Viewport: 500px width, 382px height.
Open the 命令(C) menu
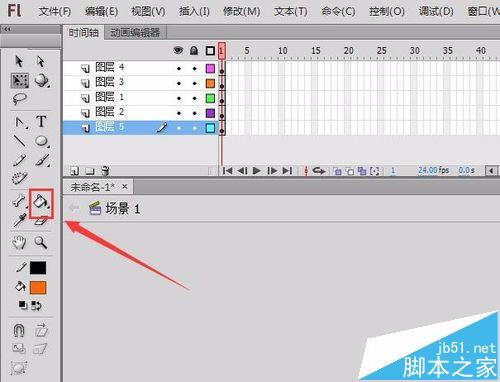pyautogui.click(x=338, y=12)
